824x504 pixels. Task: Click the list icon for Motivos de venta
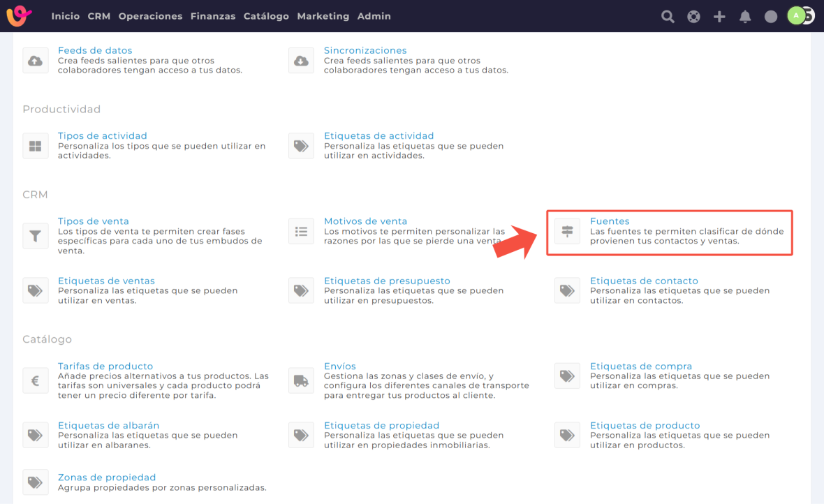(x=301, y=231)
